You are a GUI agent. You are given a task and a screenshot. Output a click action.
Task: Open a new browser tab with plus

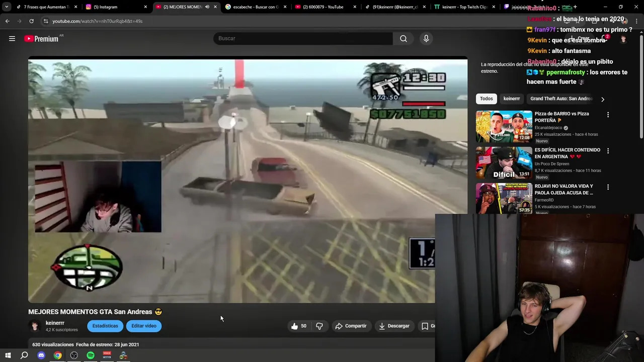pos(575,7)
